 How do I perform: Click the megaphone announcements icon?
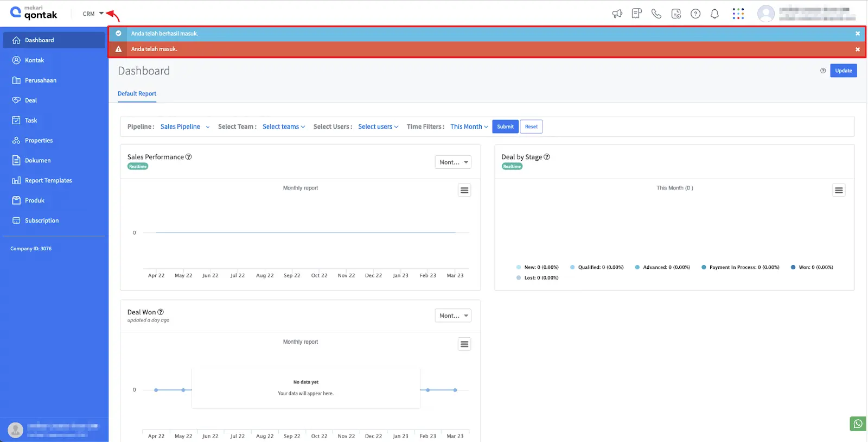coord(617,14)
